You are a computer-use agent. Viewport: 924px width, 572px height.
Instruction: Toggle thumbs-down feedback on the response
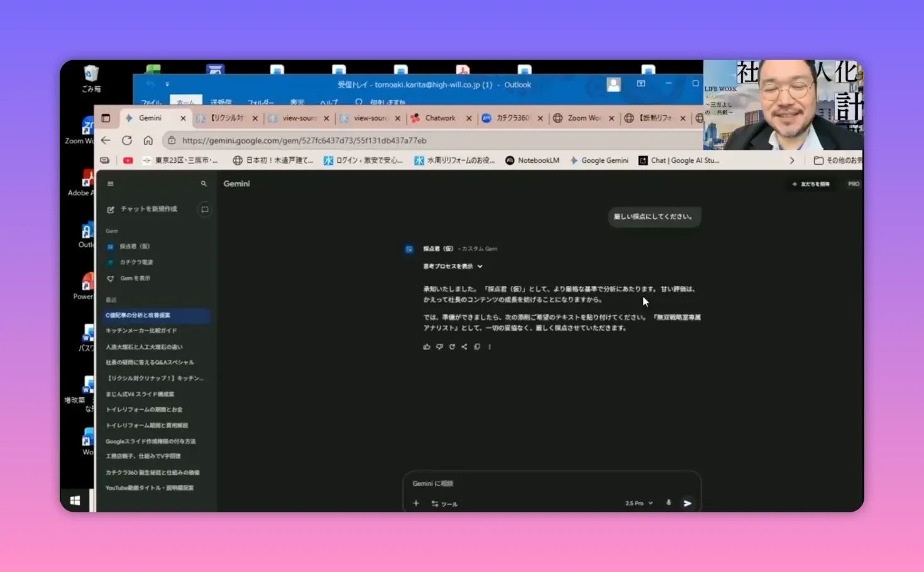(439, 346)
